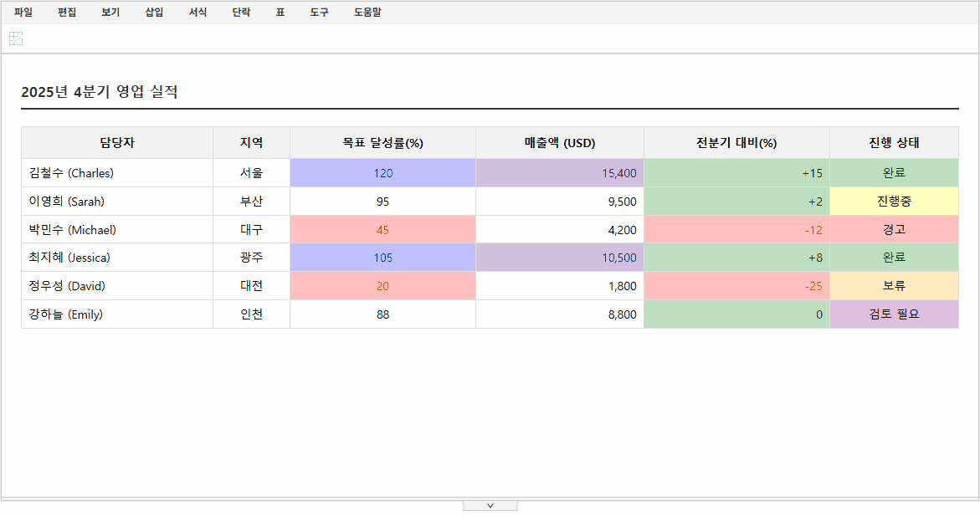
Task: Click the 담당자 column header
Action: (x=117, y=142)
